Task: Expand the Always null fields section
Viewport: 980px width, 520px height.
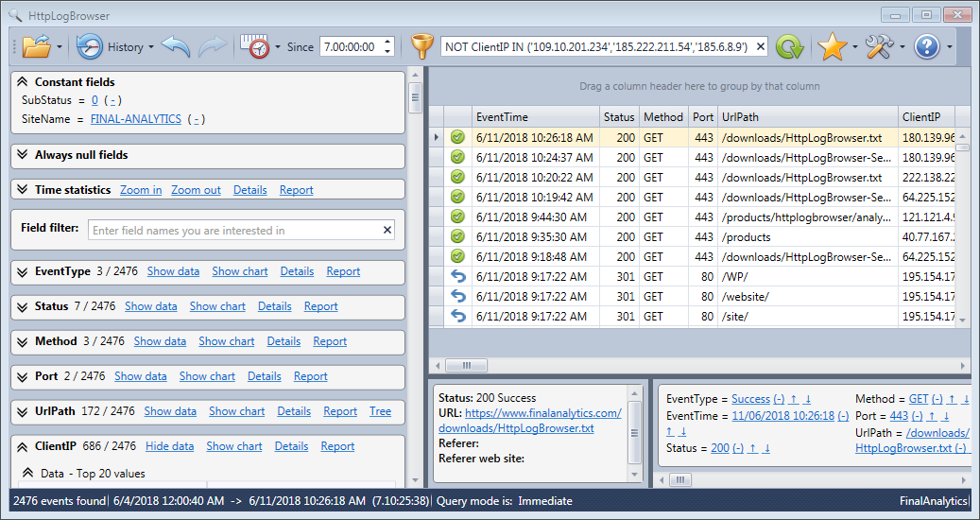Action: coord(23,154)
